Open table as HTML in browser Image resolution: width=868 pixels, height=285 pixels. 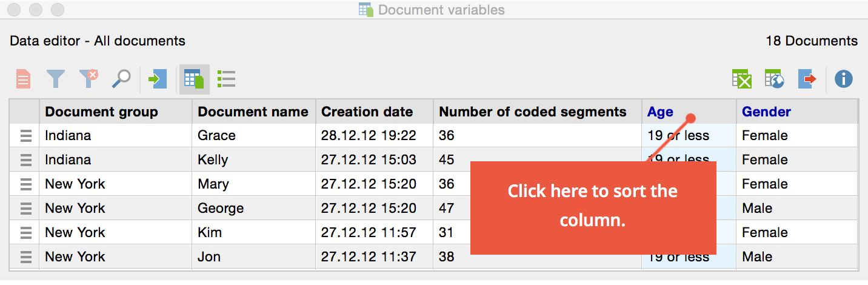coord(775,79)
